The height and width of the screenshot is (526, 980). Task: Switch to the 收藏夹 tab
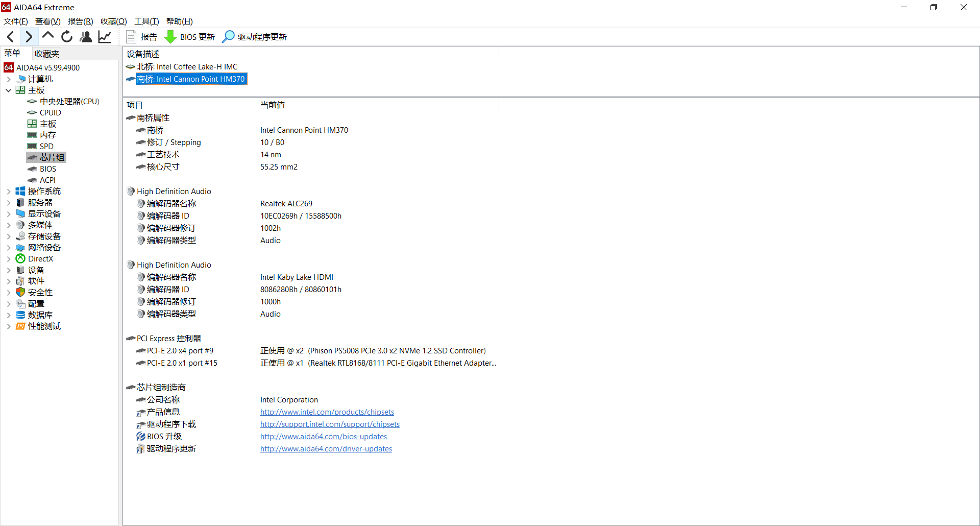pyautogui.click(x=46, y=54)
